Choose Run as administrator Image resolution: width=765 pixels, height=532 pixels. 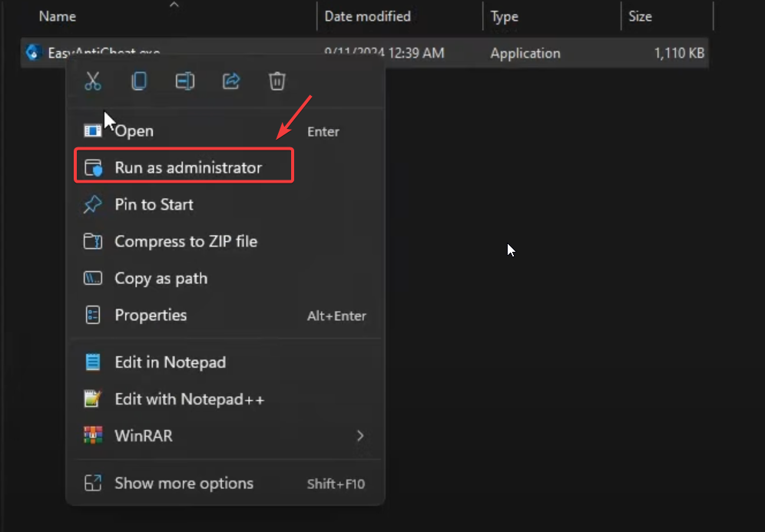pyautogui.click(x=184, y=165)
